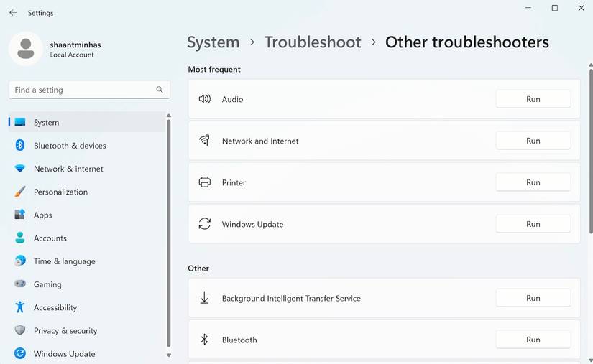Open System in the sidebar
Screen dimensions: 593x364
coord(88,122)
